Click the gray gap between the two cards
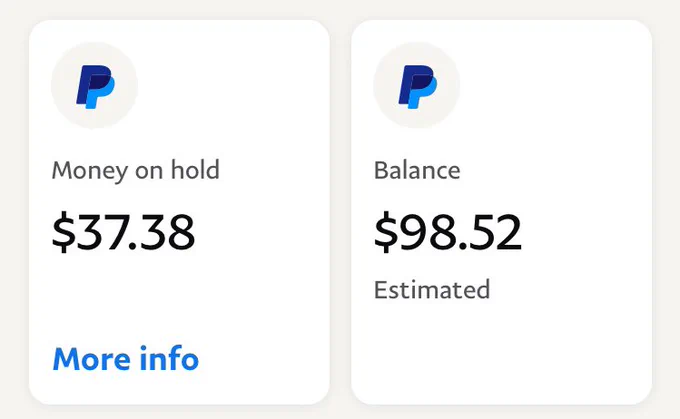This screenshot has width=680, height=419. (340, 212)
